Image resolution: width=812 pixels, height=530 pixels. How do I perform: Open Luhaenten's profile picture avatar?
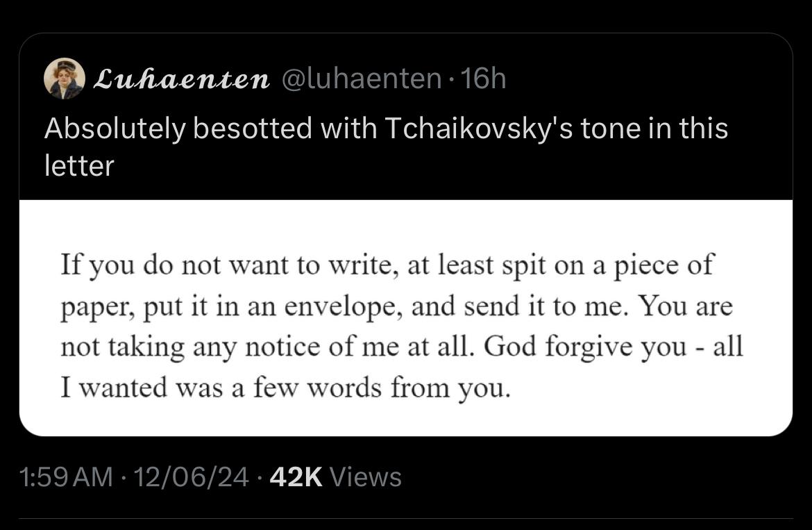pos(65,78)
